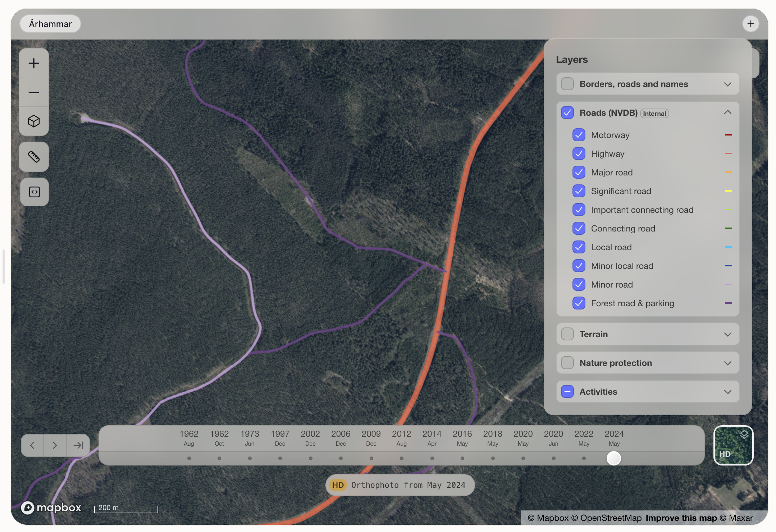Toggle the Minor local road checkbox

click(x=579, y=266)
